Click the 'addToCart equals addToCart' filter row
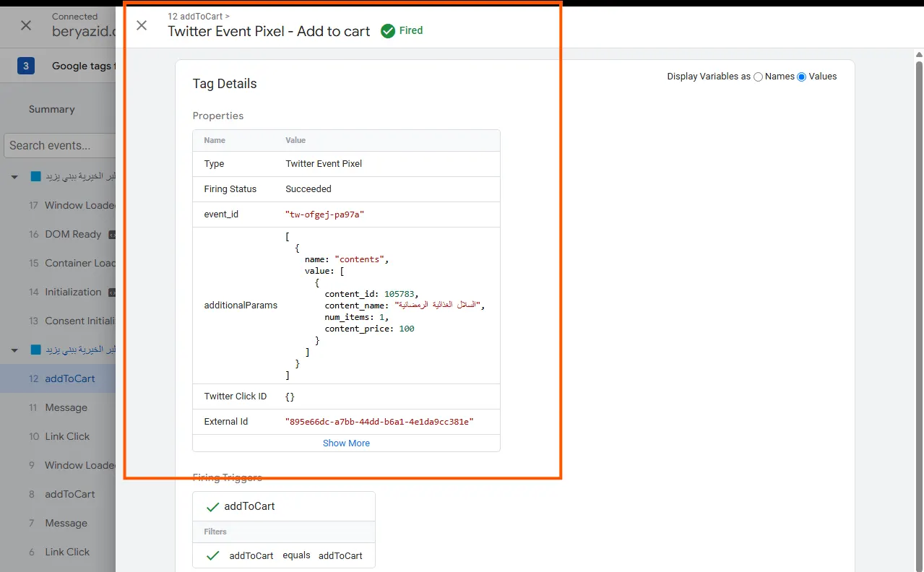The image size is (924, 572). (284, 555)
